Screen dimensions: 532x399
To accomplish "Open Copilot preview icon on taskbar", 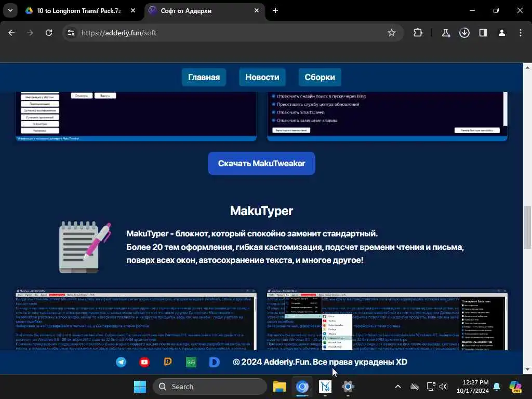I will pyautogui.click(x=515, y=387).
